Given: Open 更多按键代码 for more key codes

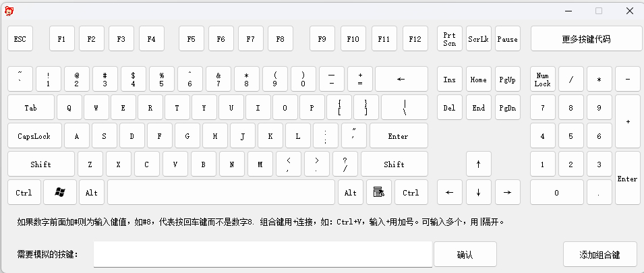Looking at the screenshot, I should click(x=587, y=38).
